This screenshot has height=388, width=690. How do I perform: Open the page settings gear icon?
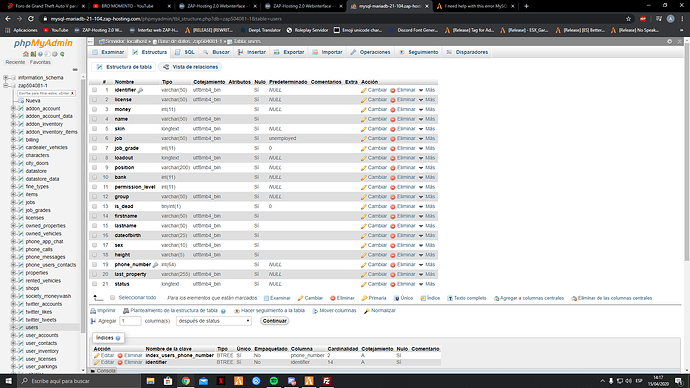pos(669,41)
